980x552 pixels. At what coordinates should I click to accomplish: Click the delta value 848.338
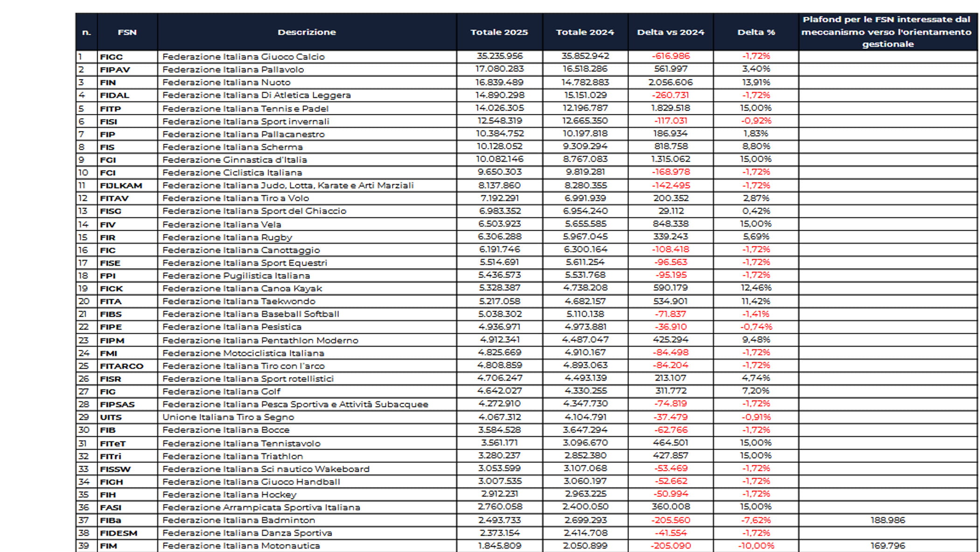tap(671, 224)
